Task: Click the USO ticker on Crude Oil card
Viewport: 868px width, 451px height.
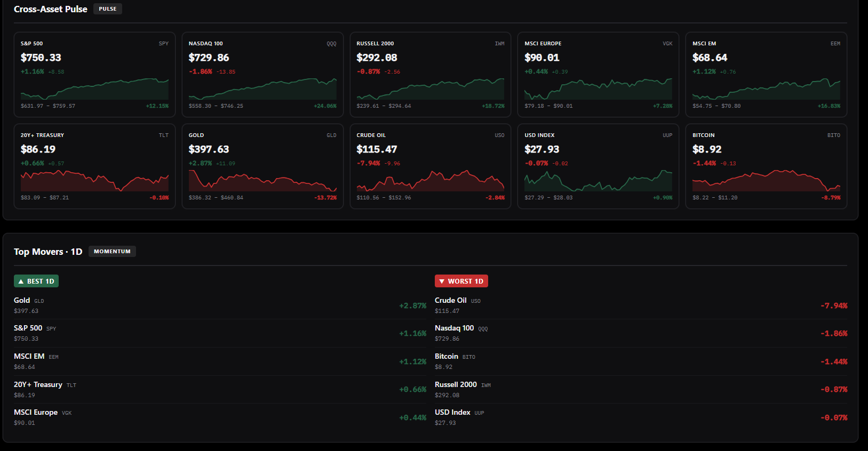Action: coord(499,135)
